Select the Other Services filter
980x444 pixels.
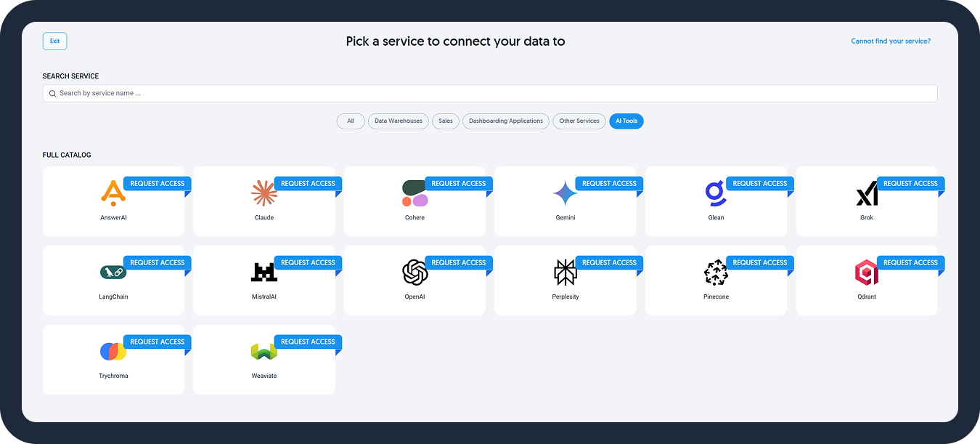579,121
